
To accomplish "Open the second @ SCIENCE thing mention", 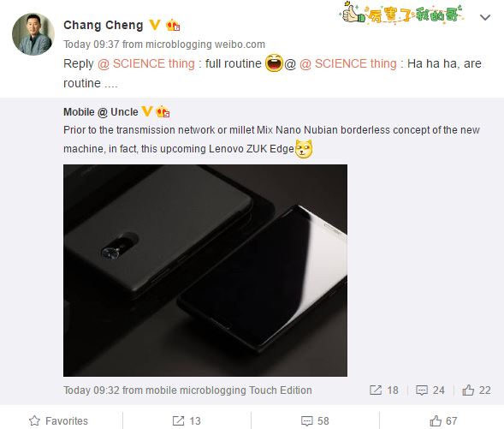I will click(347, 63).
